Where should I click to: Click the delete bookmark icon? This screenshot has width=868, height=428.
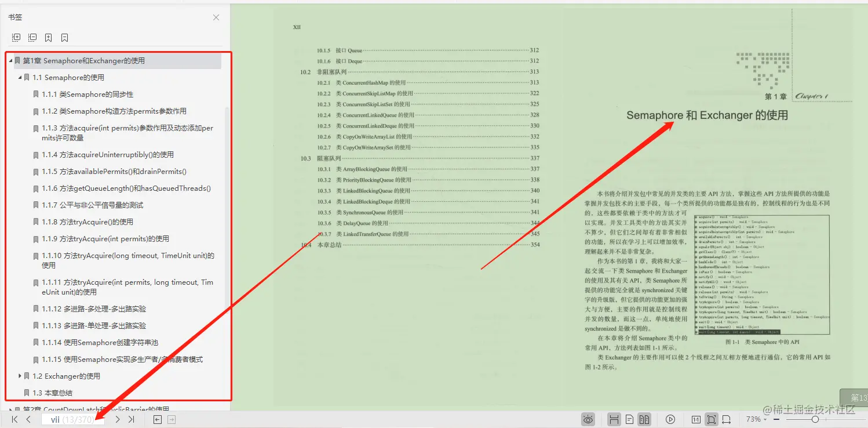point(65,38)
